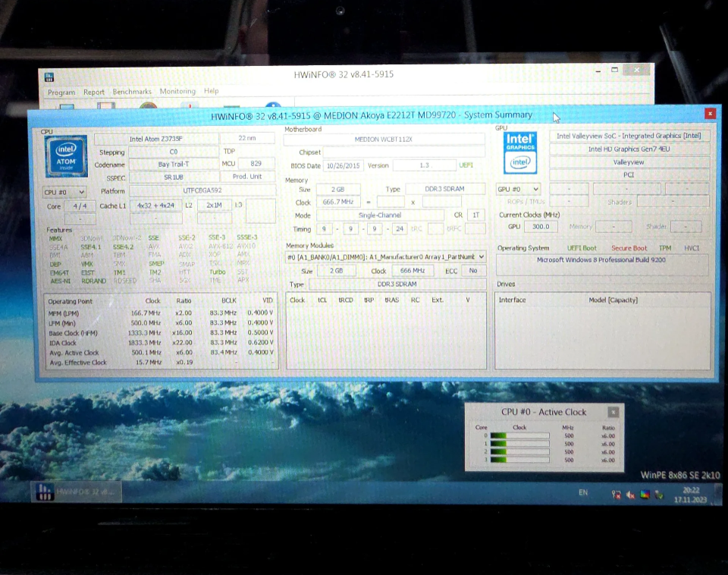Open the Help menu in HWiNFO main window
This screenshot has width=728, height=575.
212,90
